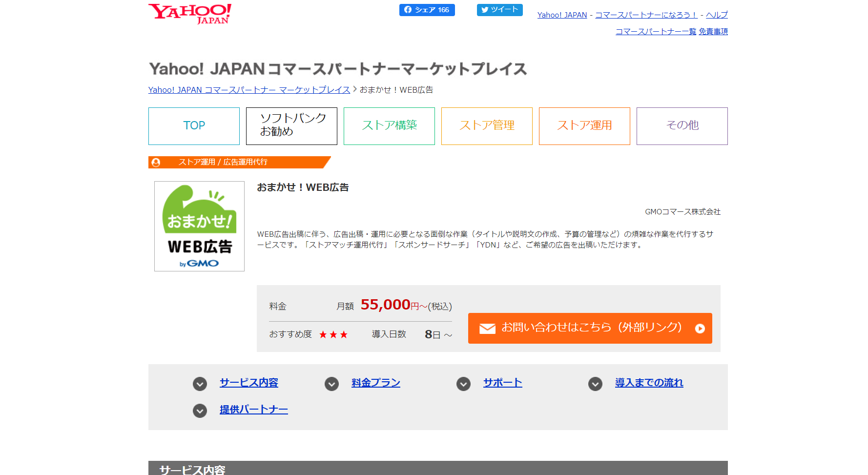The width and height of the screenshot is (868, 475).
Task: Click chevron icon beside 提供パートナー
Action: (200, 411)
